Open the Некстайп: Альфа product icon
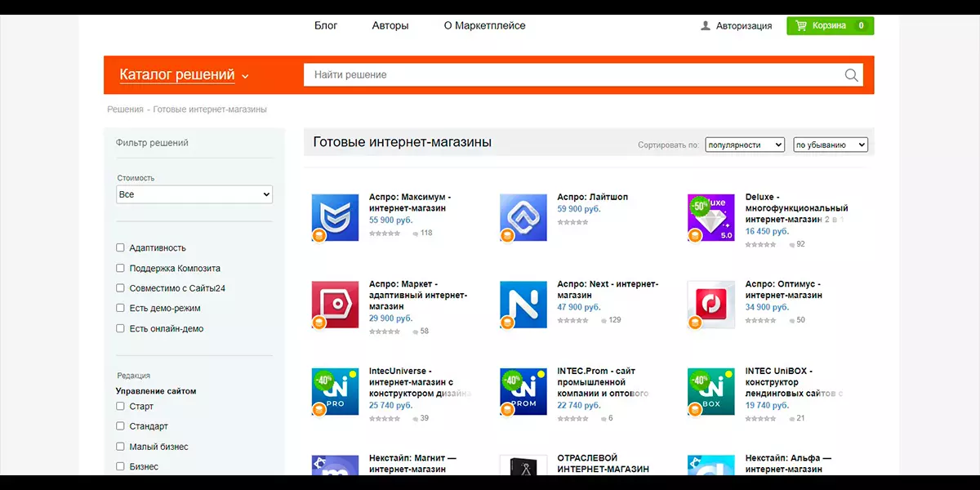Image resolution: width=980 pixels, height=490 pixels. [x=711, y=465]
